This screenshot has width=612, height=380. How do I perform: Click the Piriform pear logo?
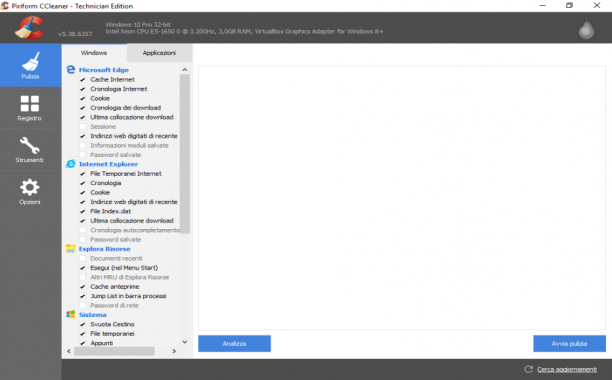click(x=586, y=28)
